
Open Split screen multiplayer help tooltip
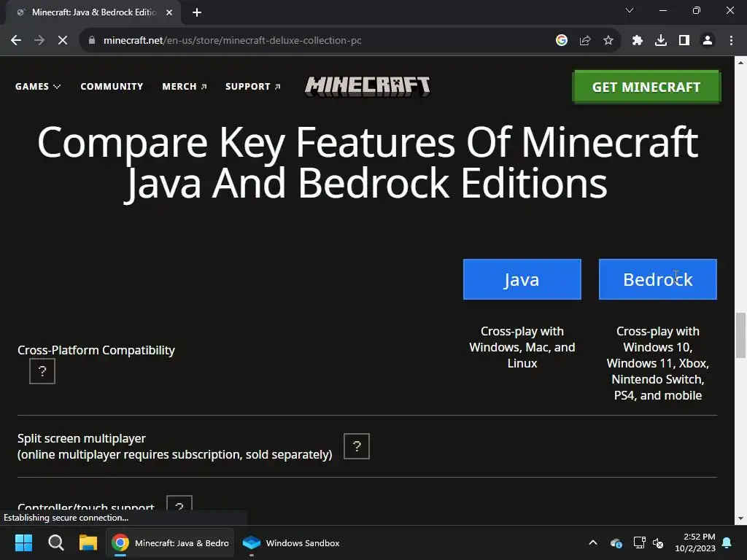pyautogui.click(x=356, y=446)
